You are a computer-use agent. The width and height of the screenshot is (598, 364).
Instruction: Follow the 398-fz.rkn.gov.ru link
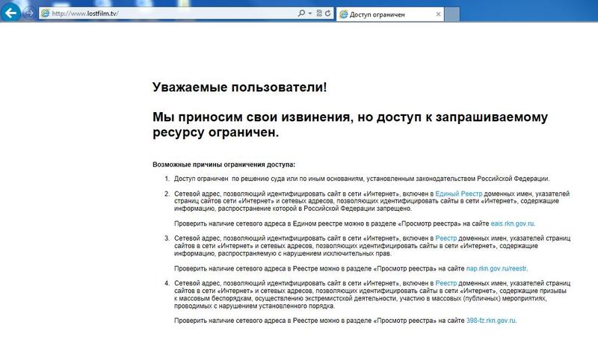click(x=491, y=321)
